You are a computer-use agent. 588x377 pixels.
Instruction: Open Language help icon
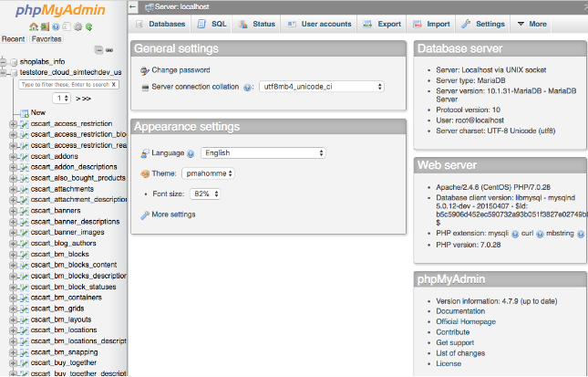tap(191, 153)
